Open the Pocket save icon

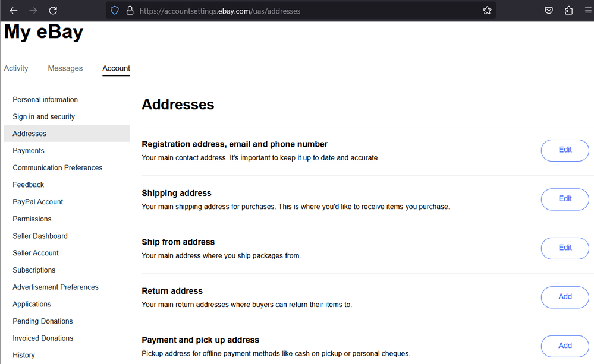coord(549,11)
